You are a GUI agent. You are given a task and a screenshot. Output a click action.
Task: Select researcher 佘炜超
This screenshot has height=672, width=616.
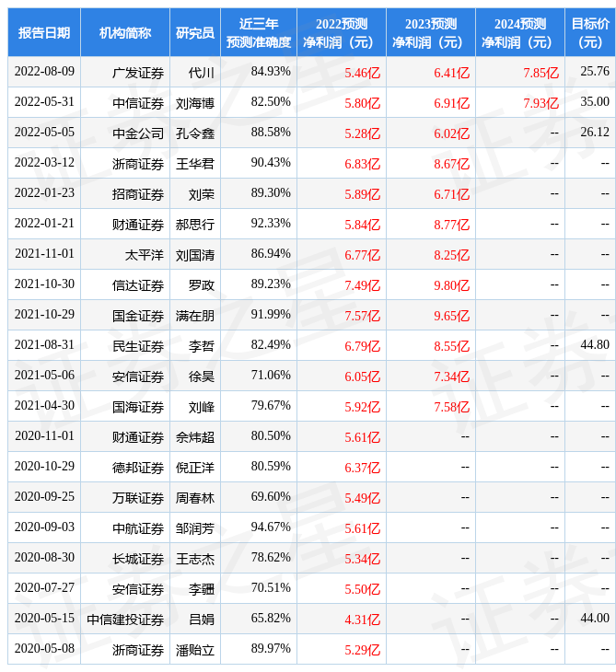point(195,438)
